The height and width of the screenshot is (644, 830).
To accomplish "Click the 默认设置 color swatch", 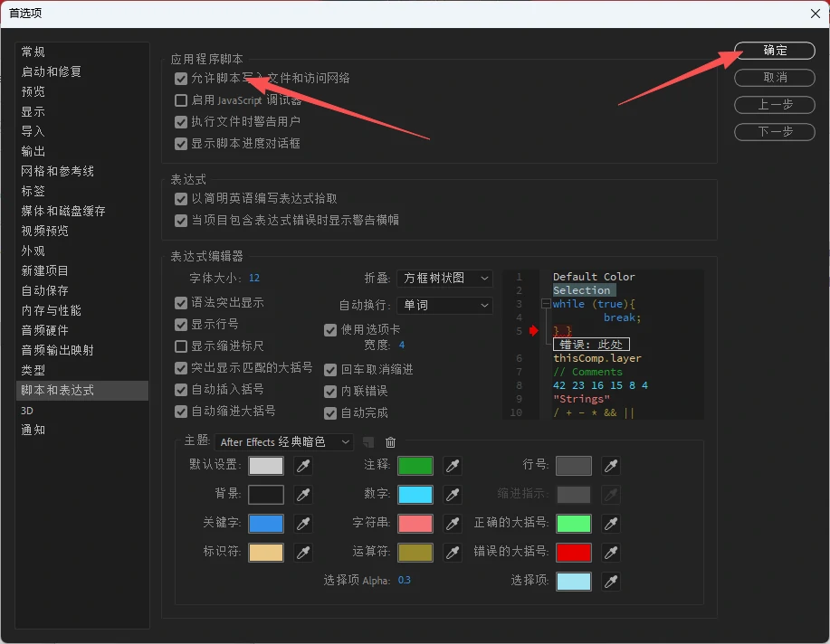I will 266,466.
